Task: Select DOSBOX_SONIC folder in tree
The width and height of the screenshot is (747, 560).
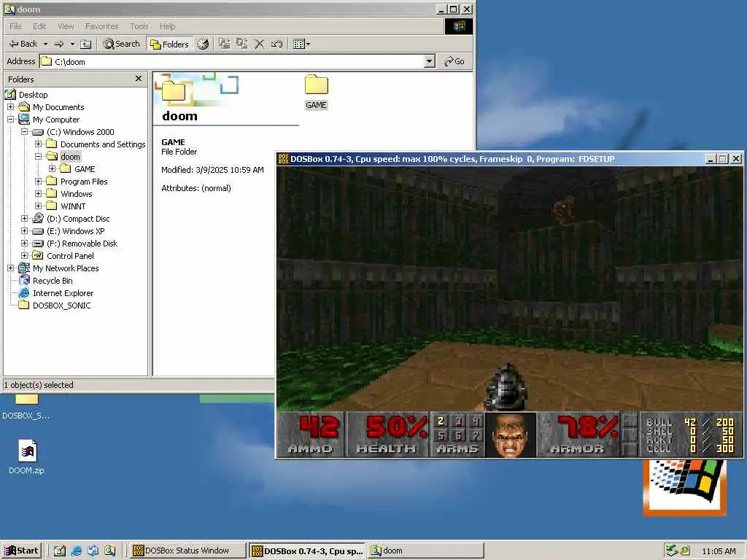Action: point(61,306)
